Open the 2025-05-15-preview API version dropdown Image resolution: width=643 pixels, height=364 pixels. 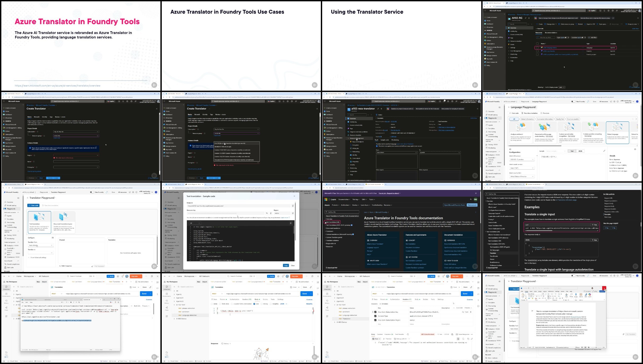pyautogui.click(x=521, y=159)
